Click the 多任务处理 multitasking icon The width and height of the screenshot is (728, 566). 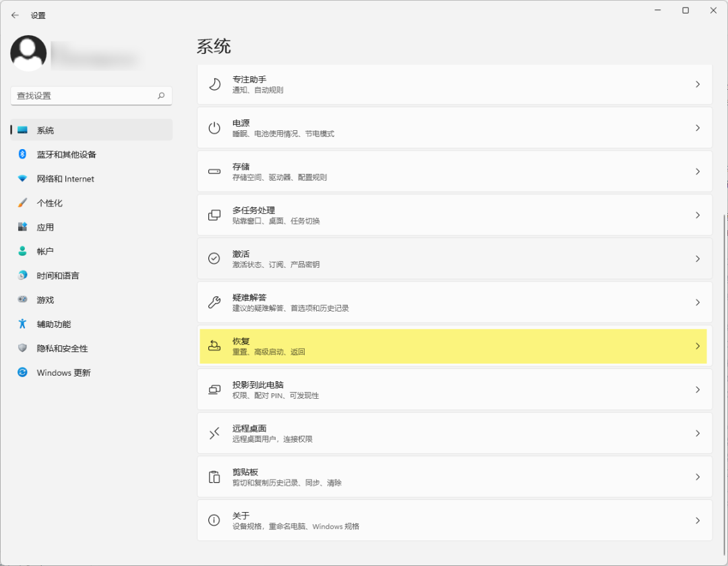tap(214, 215)
